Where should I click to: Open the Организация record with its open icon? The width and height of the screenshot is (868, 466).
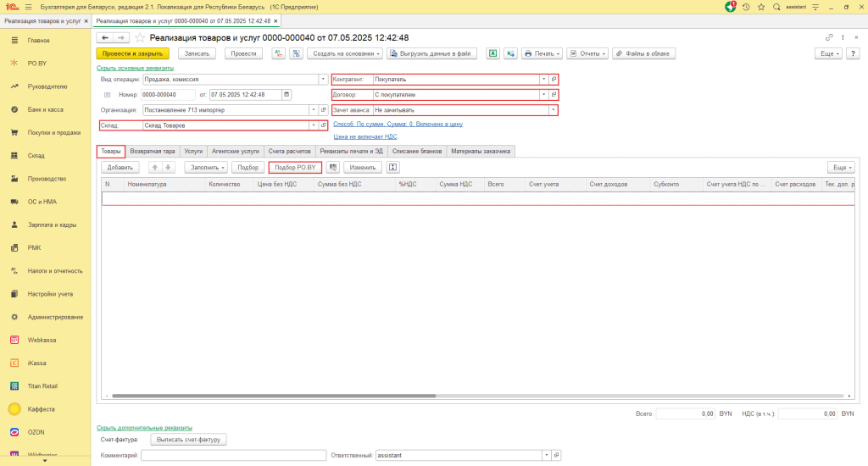(323, 110)
